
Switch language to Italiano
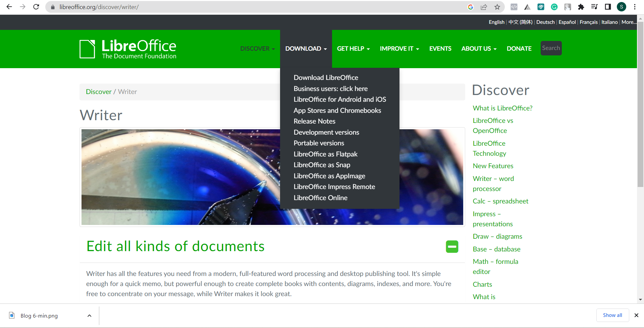pos(609,22)
